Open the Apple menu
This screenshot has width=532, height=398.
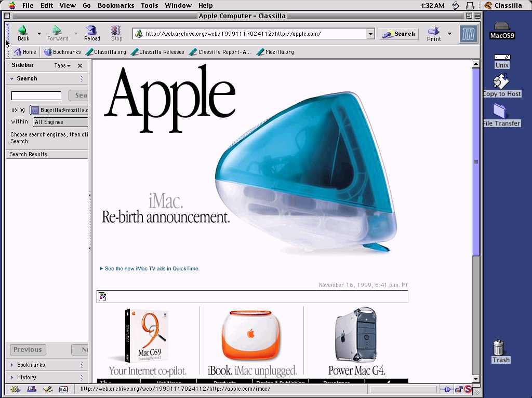coord(11,5)
